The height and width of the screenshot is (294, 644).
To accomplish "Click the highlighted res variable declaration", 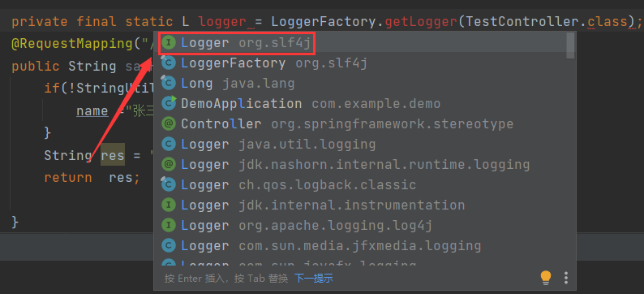I will [113, 155].
